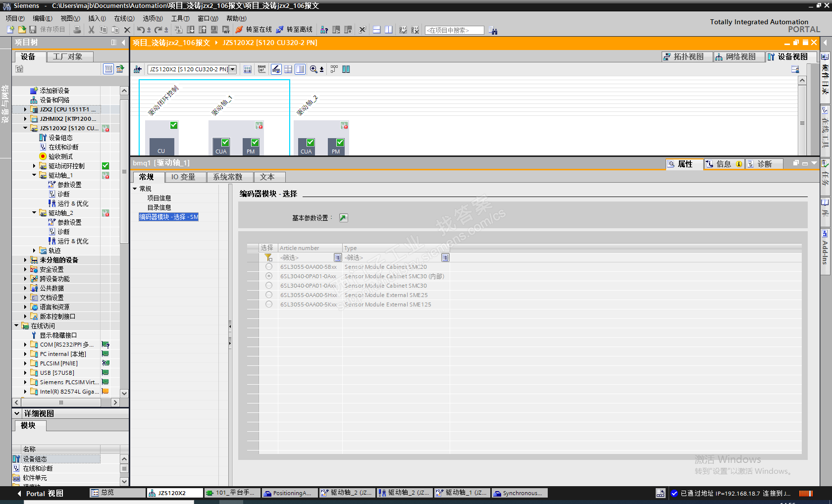Click the download to device icon
The width and height of the screenshot is (832, 504).
[x=191, y=30]
